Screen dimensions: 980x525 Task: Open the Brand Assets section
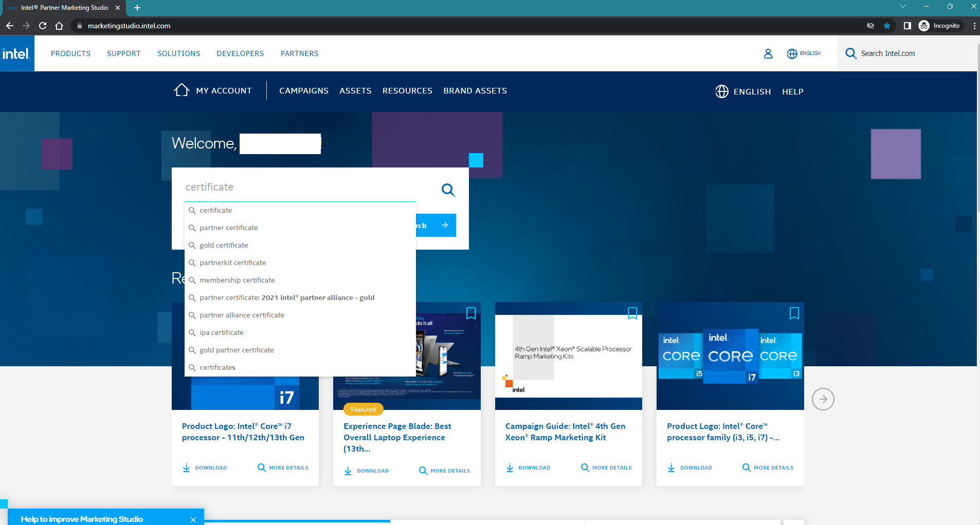[475, 91]
